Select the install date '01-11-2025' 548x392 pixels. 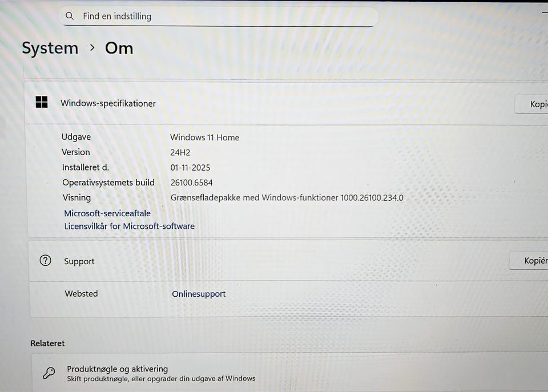[190, 168]
